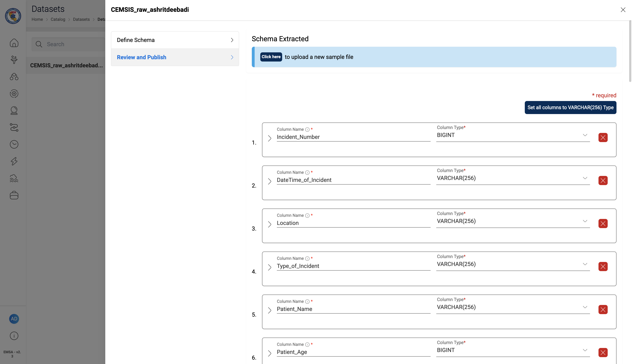Expand the Incident_Number row details
The height and width of the screenshot is (364, 632).
click(x=269, y=138)
